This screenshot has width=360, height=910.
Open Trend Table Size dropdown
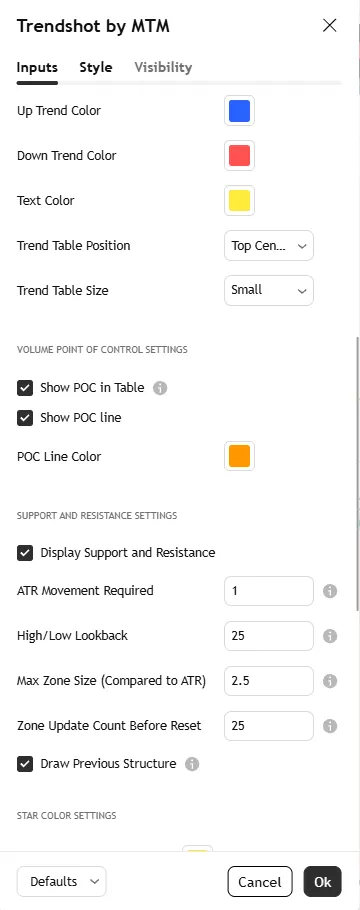tap(269, 290)
